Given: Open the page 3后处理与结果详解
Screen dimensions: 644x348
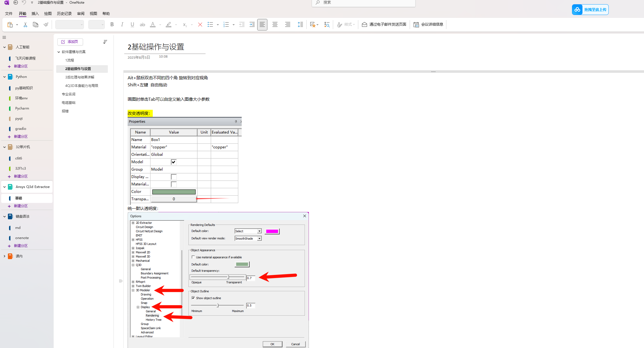Looking at the screenshot, I should point(80,77).
